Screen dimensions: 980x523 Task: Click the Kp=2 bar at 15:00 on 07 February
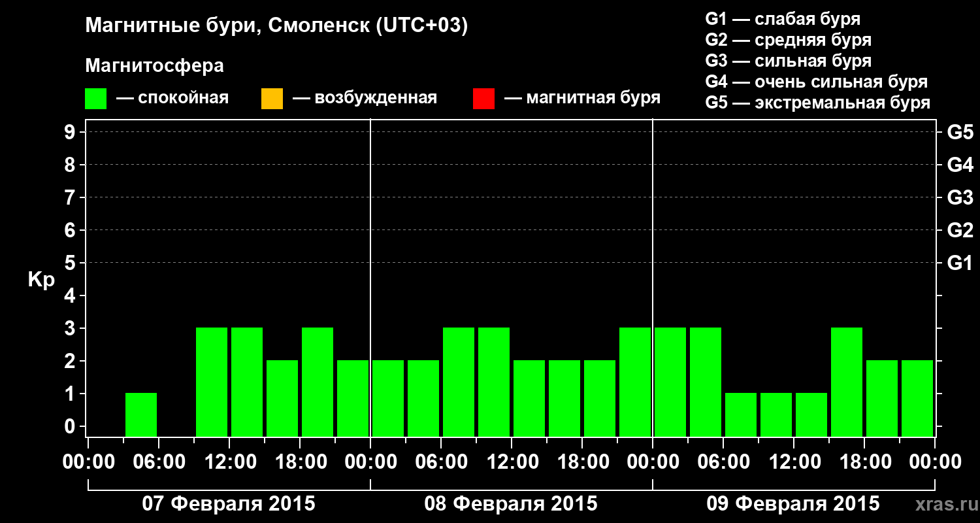pyautogui.click(x=282, y=398)
